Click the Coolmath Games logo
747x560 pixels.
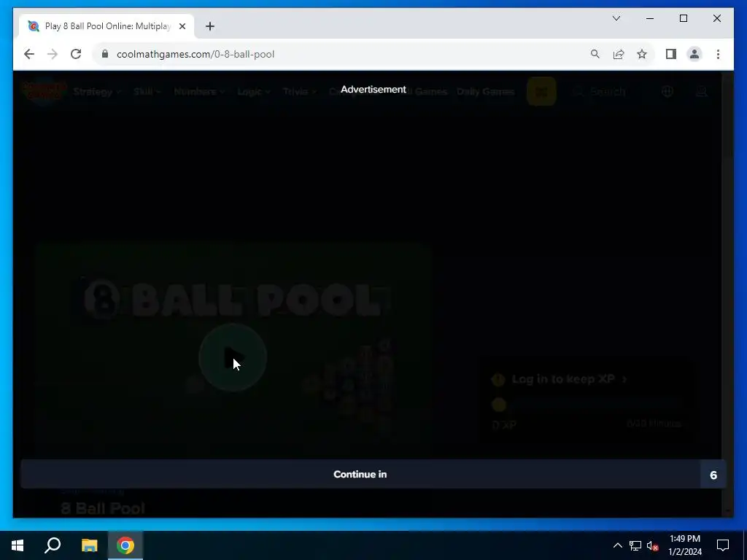[x=44, y=90]
